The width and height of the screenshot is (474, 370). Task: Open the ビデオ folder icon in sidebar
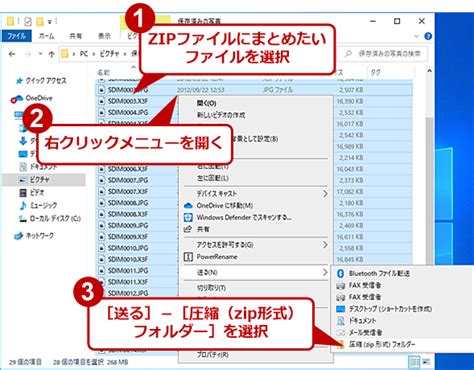pos(23,193)
